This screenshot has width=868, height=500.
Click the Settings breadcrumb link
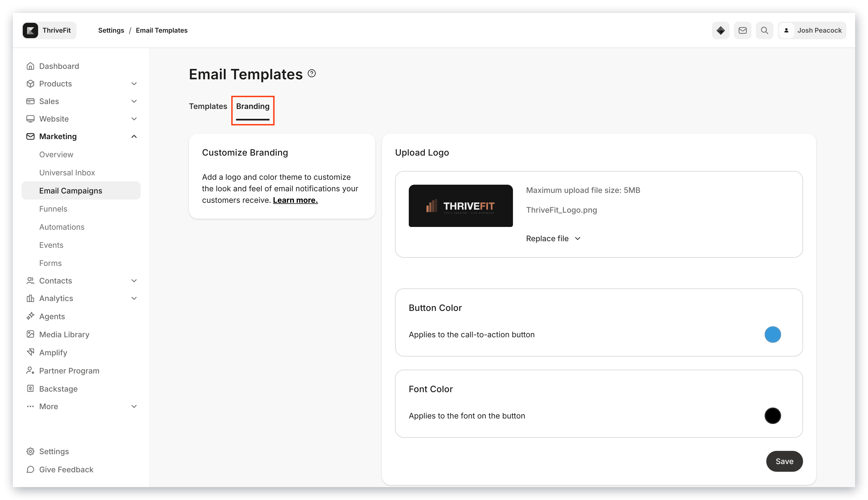tap(111, 30)
